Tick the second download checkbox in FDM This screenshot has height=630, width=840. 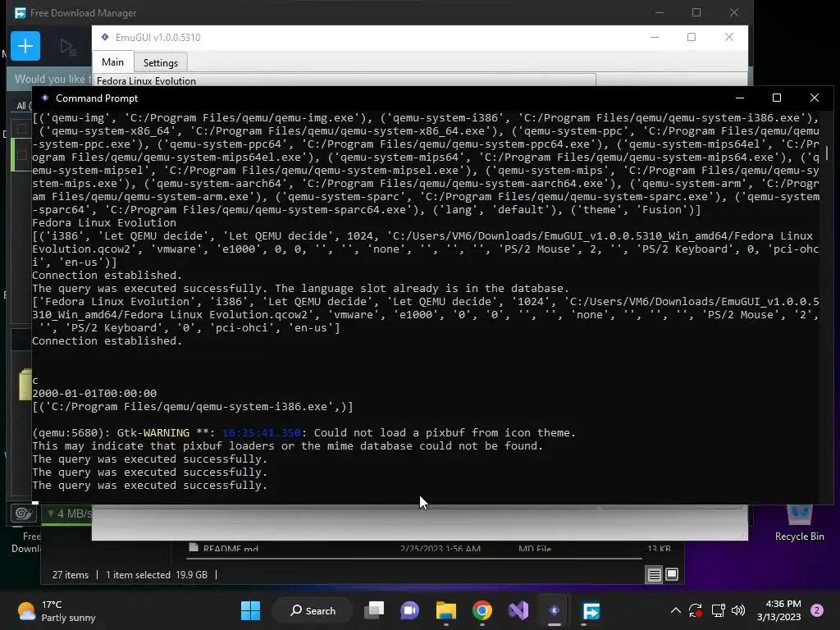[21, 155]
